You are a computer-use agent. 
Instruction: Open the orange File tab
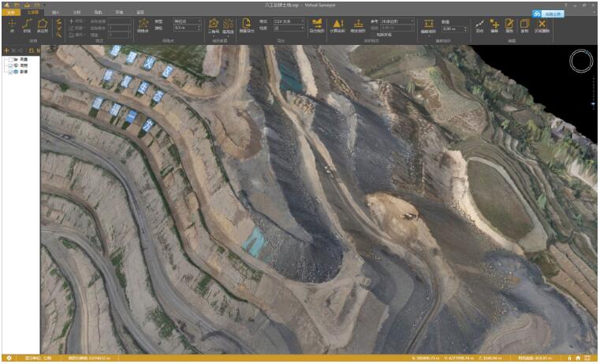coord(10,13)
